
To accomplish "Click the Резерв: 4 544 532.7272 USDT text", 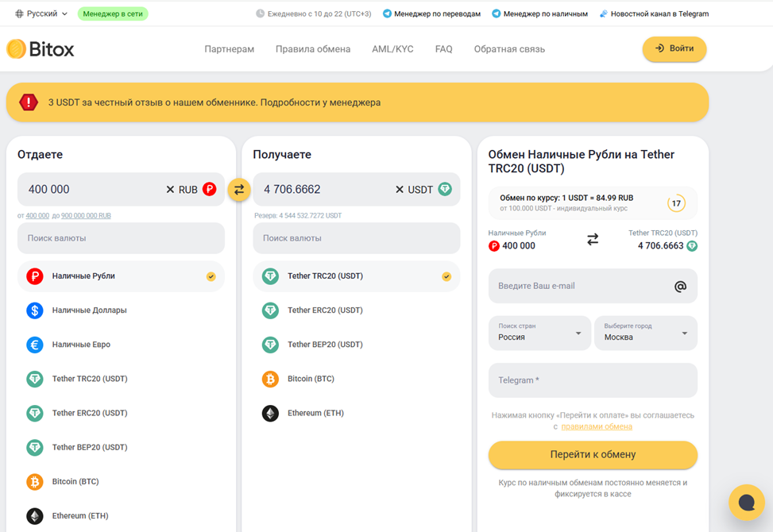I will tap(298, 216).
